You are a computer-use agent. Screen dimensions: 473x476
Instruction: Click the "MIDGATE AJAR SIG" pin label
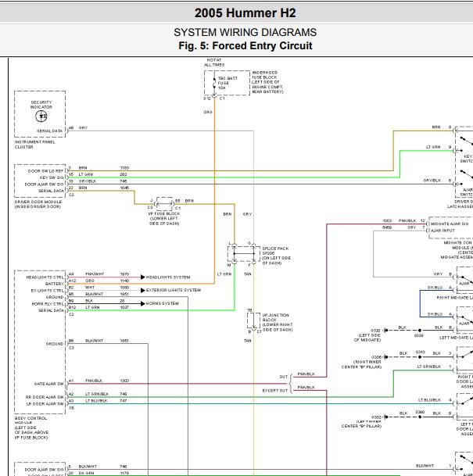[450, 224]
